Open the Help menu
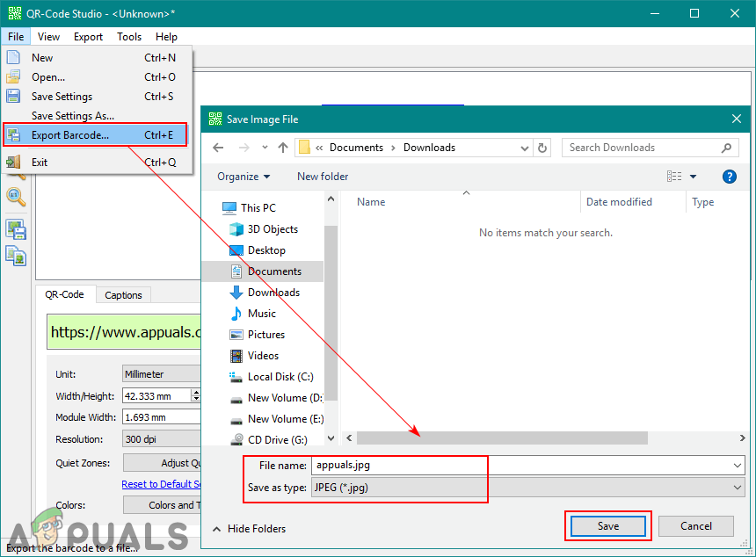 tap(166, 37)
